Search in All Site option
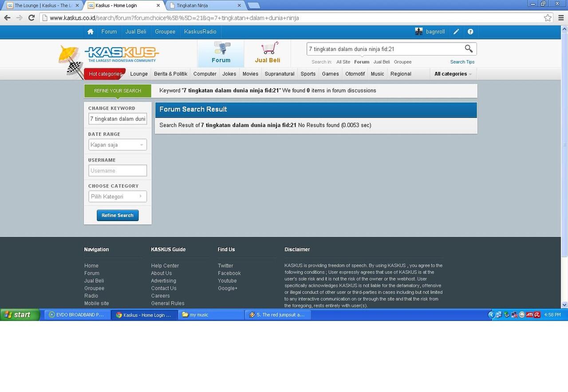The height and width of the screenshot is (392, 568). [343, 62]
